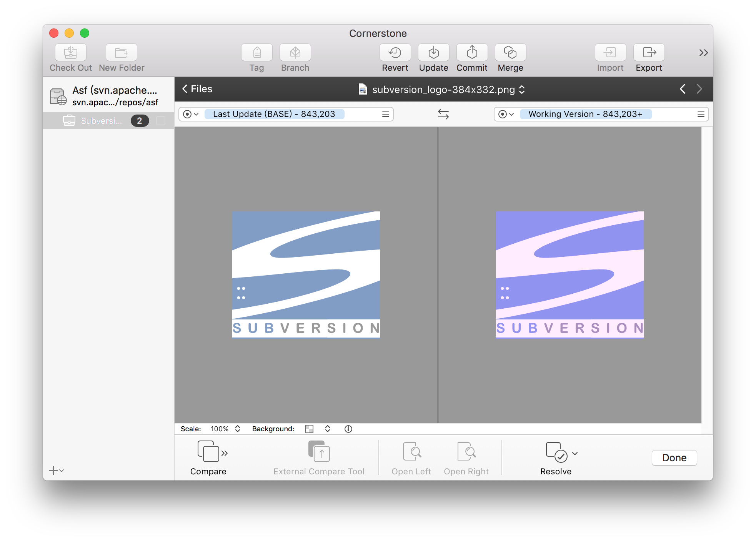Open the Revert tool
The image size is (756, 542).
coord(395,57)
